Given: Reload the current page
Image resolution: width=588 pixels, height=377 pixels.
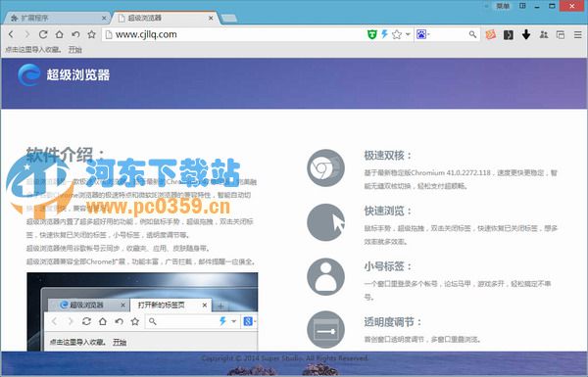Looking at the screenshot, I should [43, 34].
